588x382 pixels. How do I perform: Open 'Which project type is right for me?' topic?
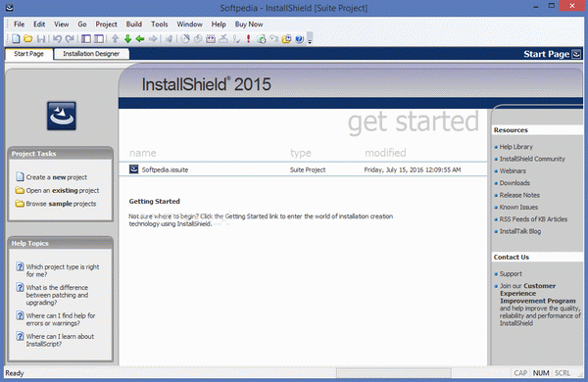pyautogui.click(x=63, y=270)
